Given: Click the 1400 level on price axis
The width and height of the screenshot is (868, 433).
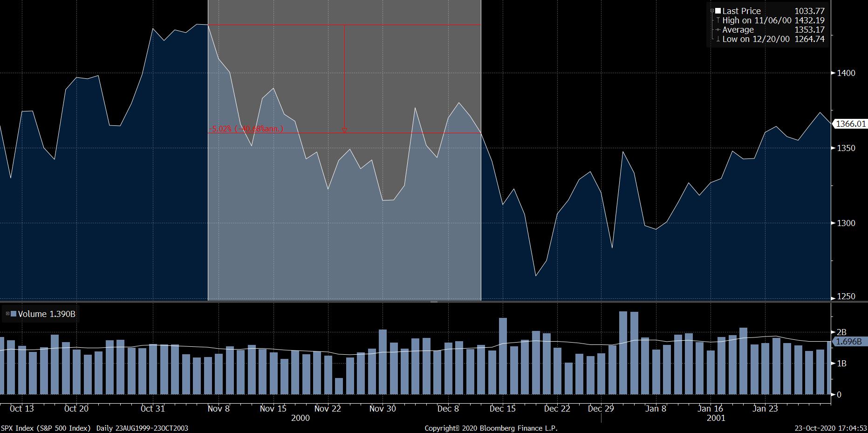Looking at the screenshot, I should (x=846, y=73).
